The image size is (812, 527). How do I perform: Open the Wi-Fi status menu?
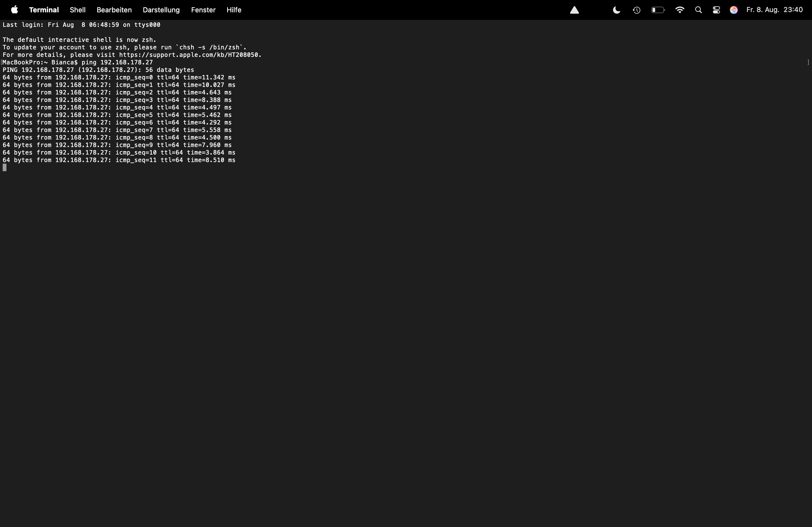[x=680, y=10]
